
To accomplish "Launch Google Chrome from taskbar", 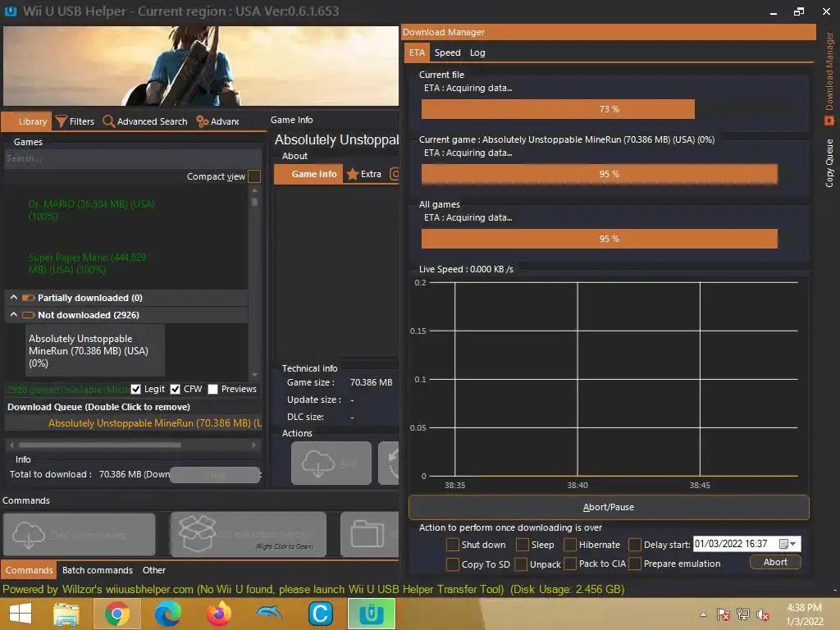I will (x=116, y=614).
